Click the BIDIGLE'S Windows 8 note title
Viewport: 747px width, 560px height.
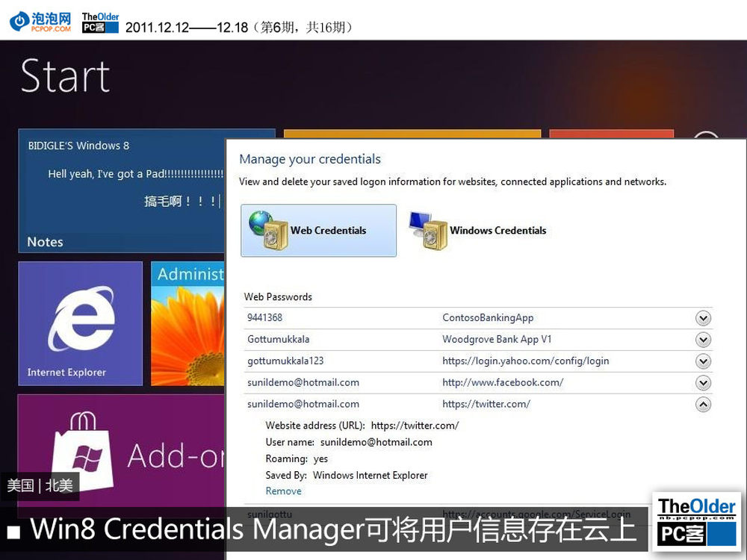[x=78, y=146]
